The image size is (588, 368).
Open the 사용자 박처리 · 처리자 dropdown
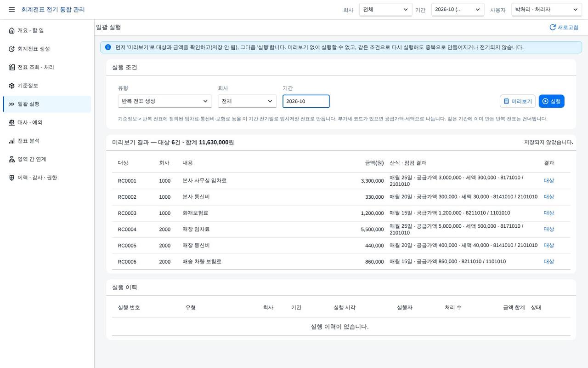click(547, 10)
